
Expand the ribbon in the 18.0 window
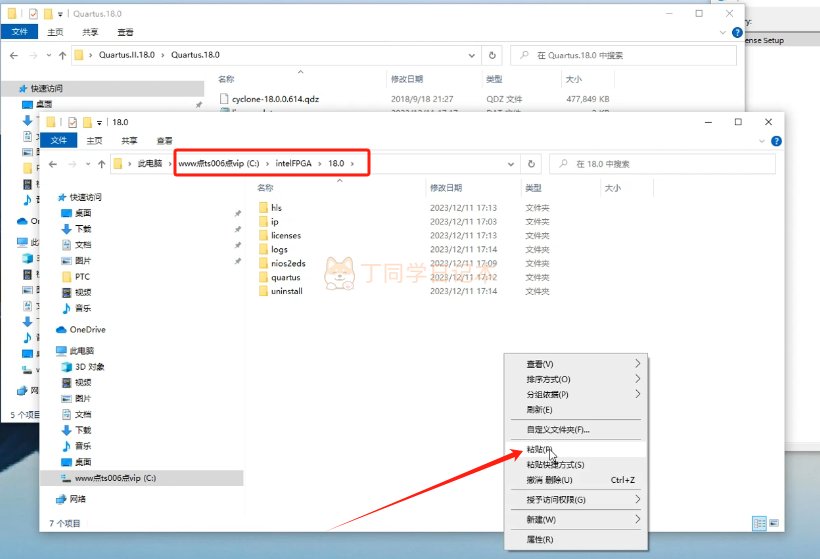pyautogui.click(x=763, y=140)
